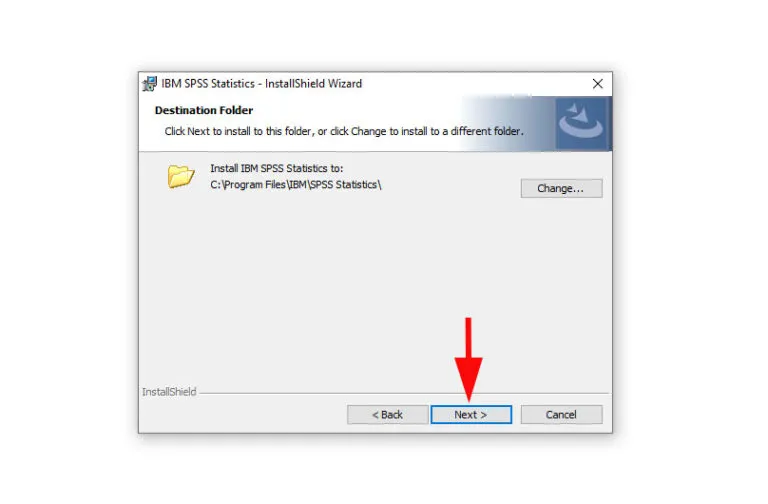The height and width of the screenshot is (504, 768).
Task: Click the red arrow annotation
Action: (468, 359)
